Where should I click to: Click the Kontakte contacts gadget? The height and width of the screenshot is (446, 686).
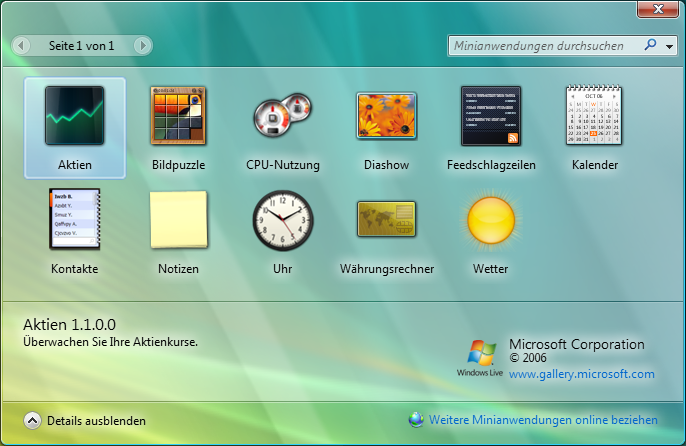coord(75,219)
